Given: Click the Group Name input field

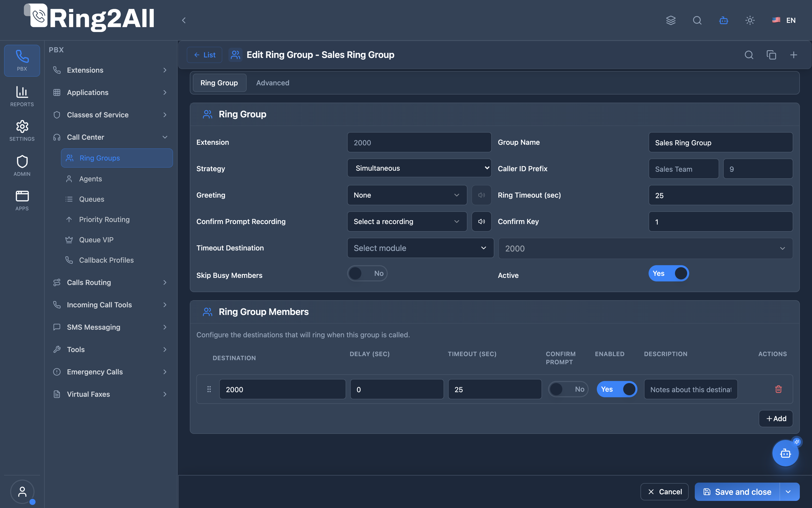Looking at the screenshot, I should point(720,142).
